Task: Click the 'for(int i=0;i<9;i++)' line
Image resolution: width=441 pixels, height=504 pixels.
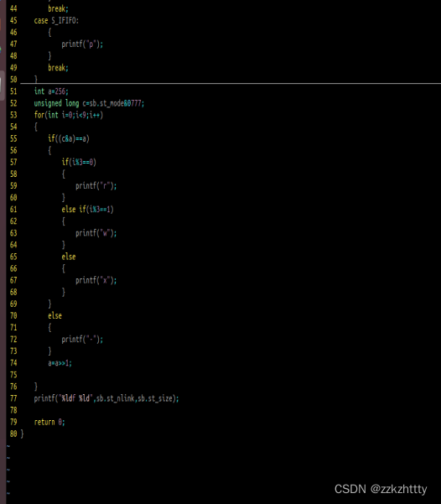Action: [69, 115]
